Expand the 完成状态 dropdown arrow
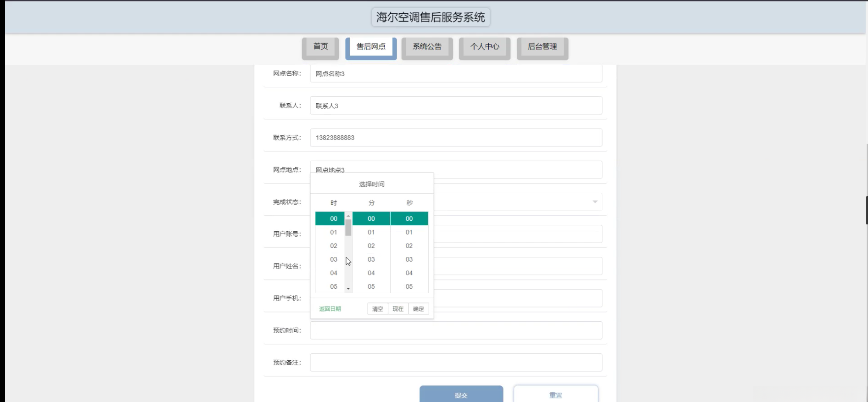Viewport: 868px width, 402px height. pyautogui.click(x=595, y=202)
